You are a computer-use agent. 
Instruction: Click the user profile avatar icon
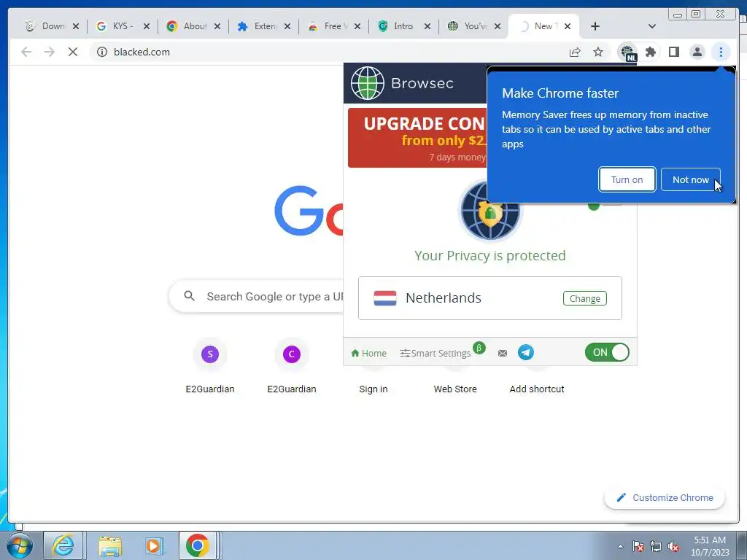click(x=697, y=52)
